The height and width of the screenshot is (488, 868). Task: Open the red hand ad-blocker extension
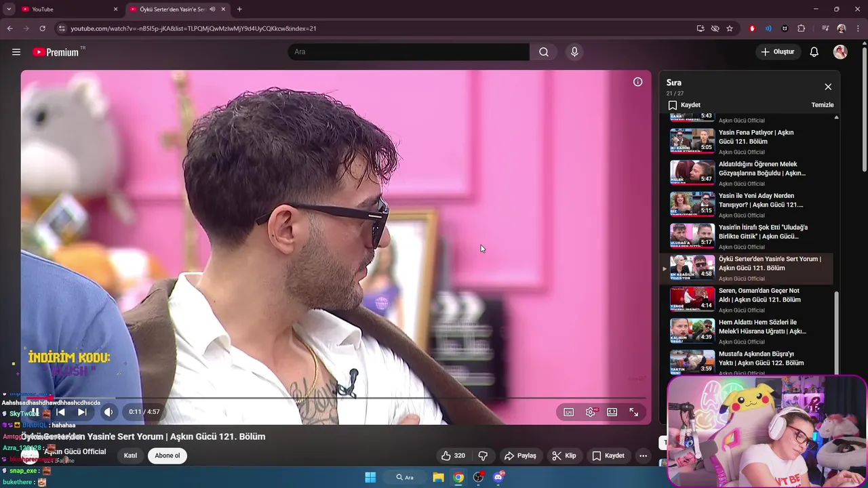point(752,28)
